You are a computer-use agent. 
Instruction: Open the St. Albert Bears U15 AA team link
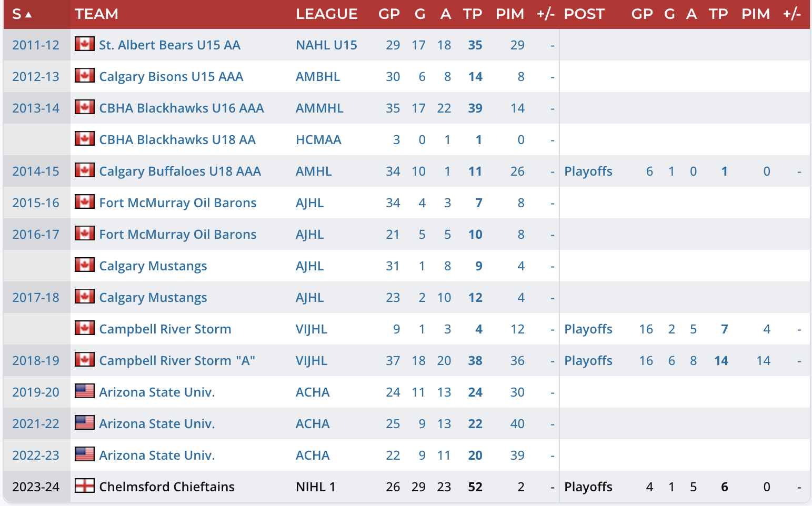click(169, 45)
